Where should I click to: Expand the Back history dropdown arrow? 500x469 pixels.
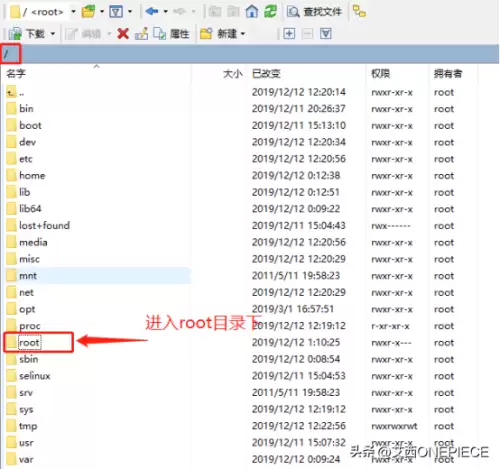165,12
